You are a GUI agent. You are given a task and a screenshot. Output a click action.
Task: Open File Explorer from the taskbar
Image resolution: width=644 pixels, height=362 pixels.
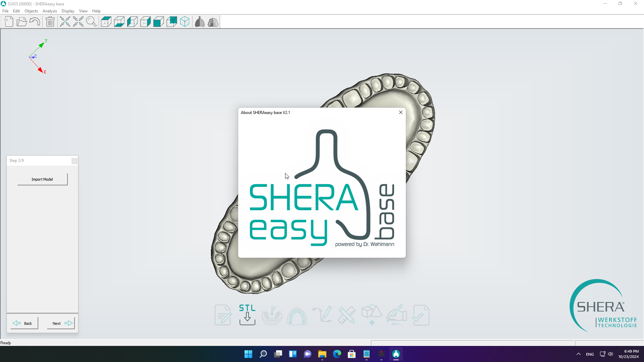pyautogui.click(x=322, y=354)
